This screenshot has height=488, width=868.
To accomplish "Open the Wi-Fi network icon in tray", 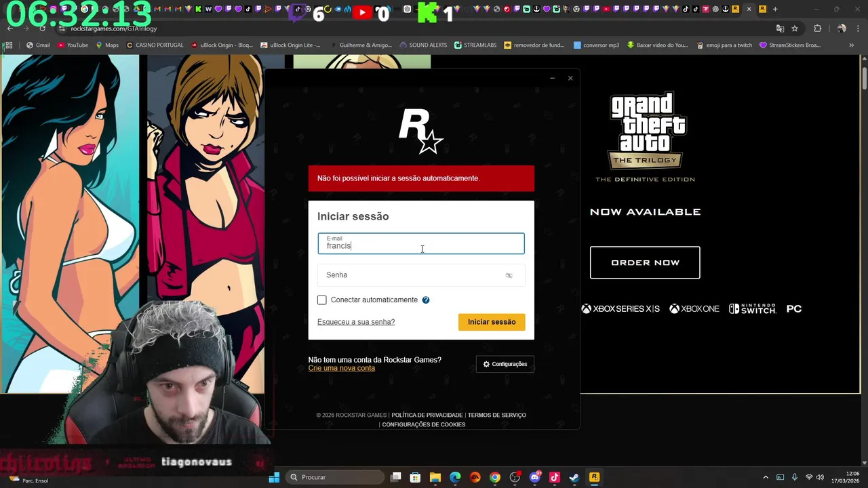I will (808, 477).
